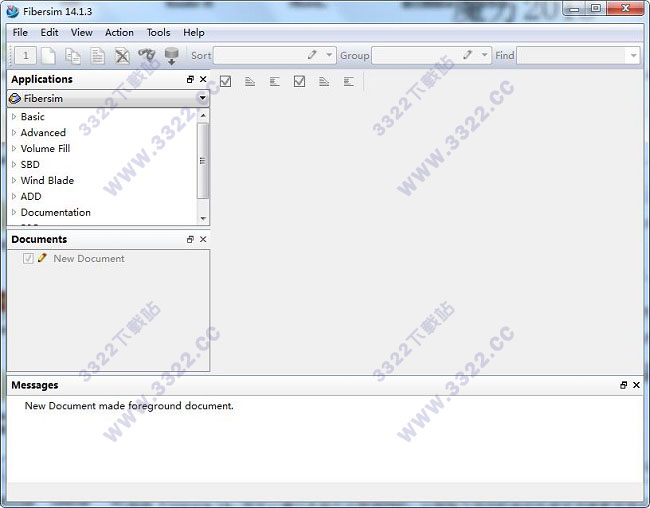Screen dimensions: 650x508
Task: Click the Applications tree scroll-down arrow
Action: tap(203, 219)
